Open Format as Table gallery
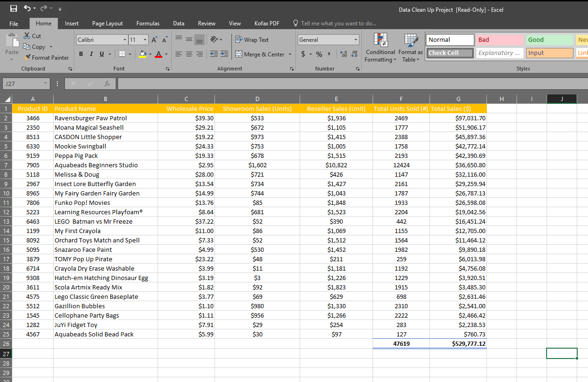The height and width of the screenshot is (382, 588). 410,48
